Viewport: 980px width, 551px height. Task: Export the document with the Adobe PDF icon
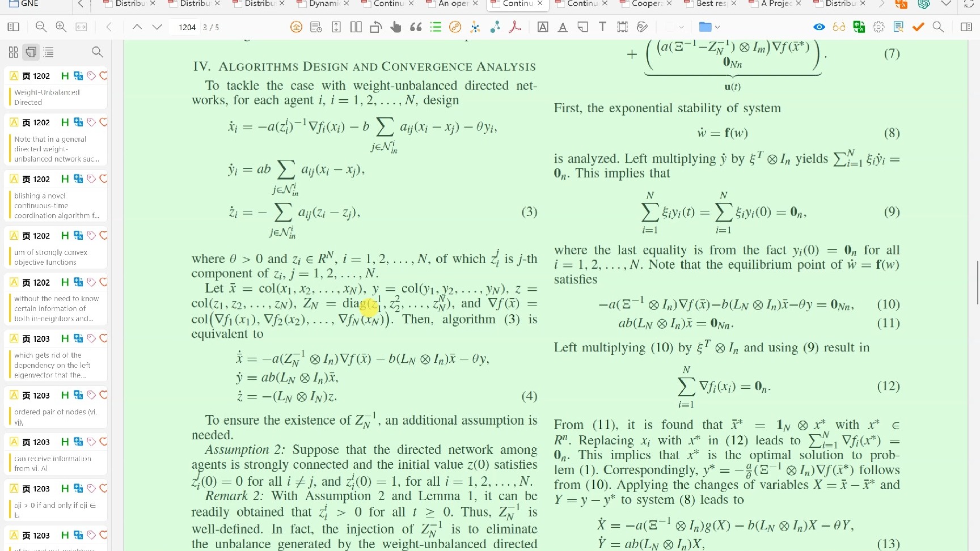point(515,27)
